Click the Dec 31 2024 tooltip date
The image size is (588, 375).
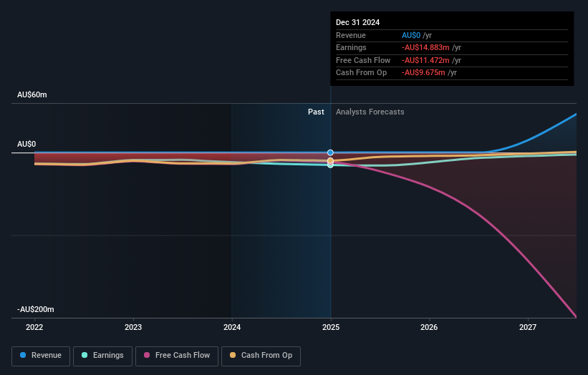coord(358,22)
